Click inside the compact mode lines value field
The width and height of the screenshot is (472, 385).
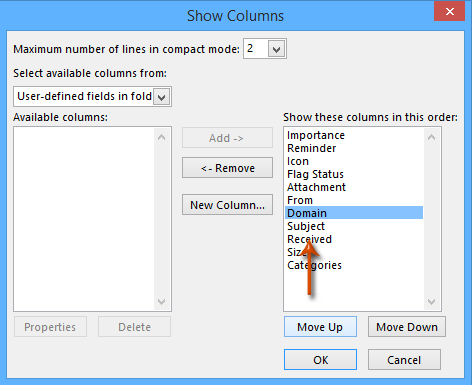[256, 49]
